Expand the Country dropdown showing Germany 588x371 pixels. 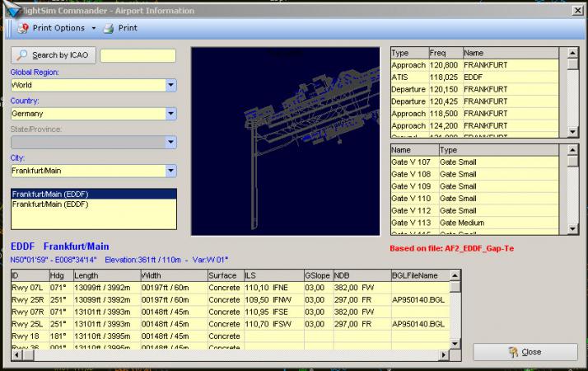[x=170, y=114]
